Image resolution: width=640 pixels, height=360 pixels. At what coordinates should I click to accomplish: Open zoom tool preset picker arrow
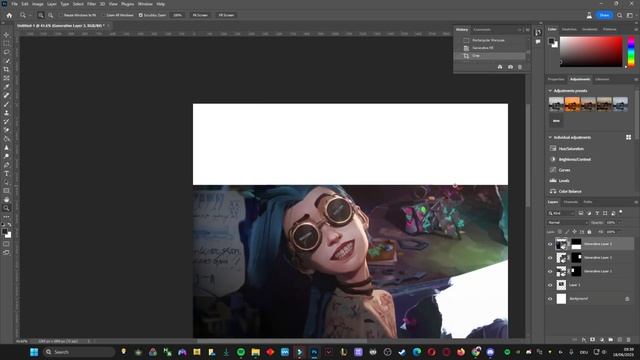30,15
